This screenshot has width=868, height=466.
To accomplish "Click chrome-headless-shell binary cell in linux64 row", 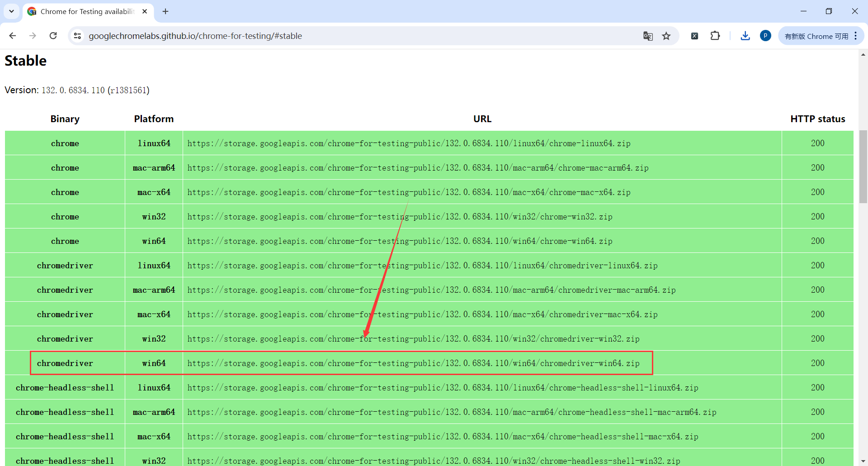I will (x=65, y=388).
